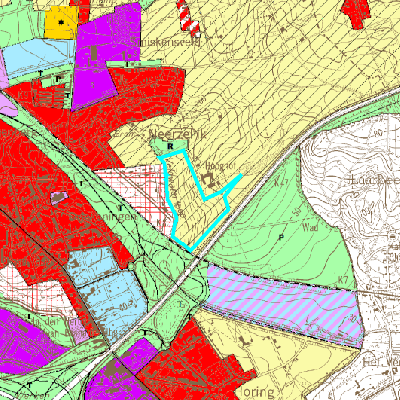Select the red-white striped zone on the map
The image size is (400, 400).
pyautogui.click(x=189, y=18)
